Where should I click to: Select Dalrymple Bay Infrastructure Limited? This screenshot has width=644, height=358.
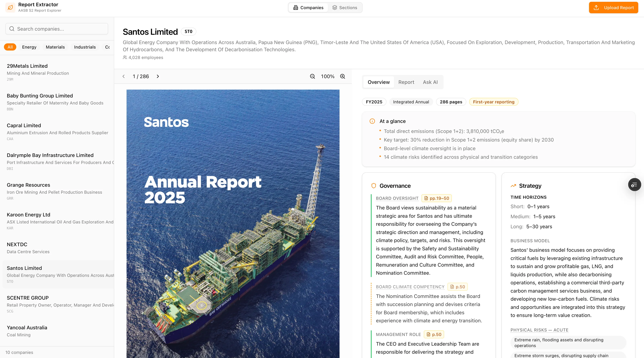tap(58, 161)
